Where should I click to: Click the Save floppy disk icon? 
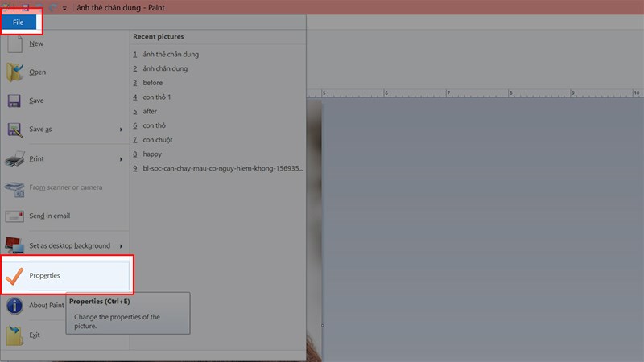pos(14,101)
